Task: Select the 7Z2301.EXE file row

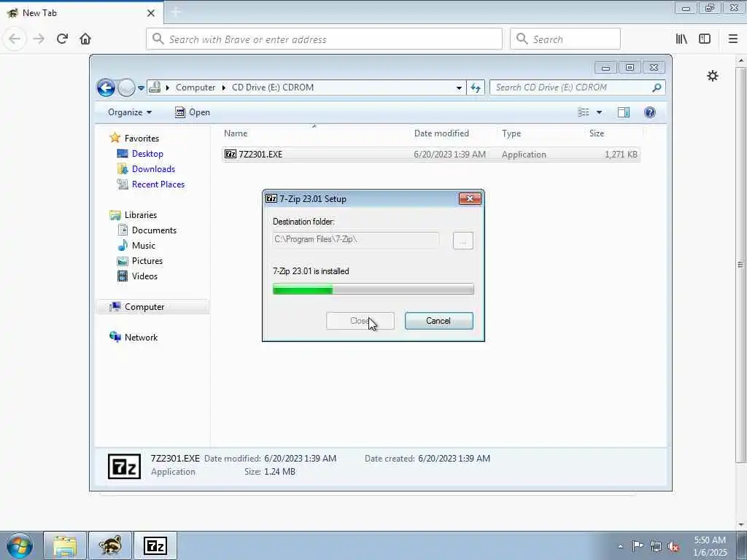Action: [x=430, y=155]
